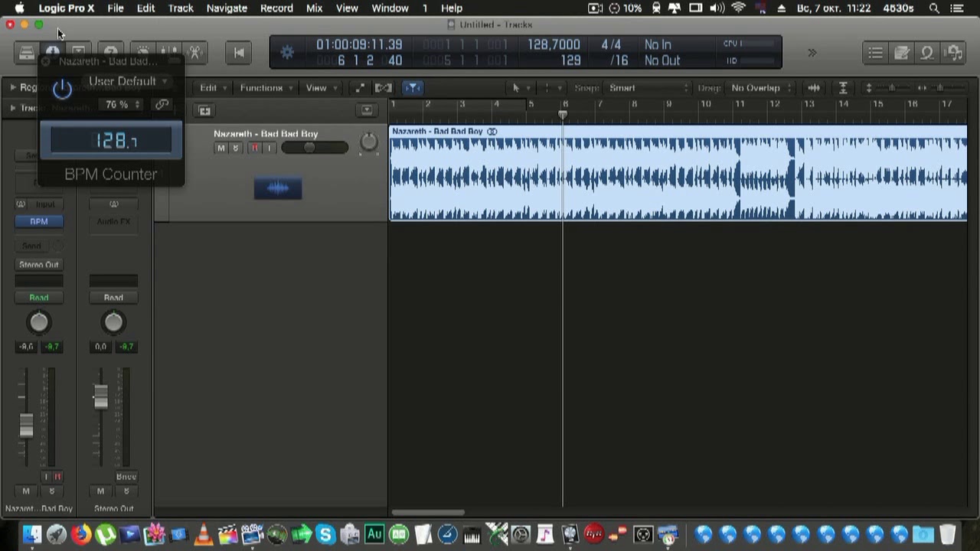
Task: Toggle input monitoring on Nazareth track header
Action: [269, 148]
